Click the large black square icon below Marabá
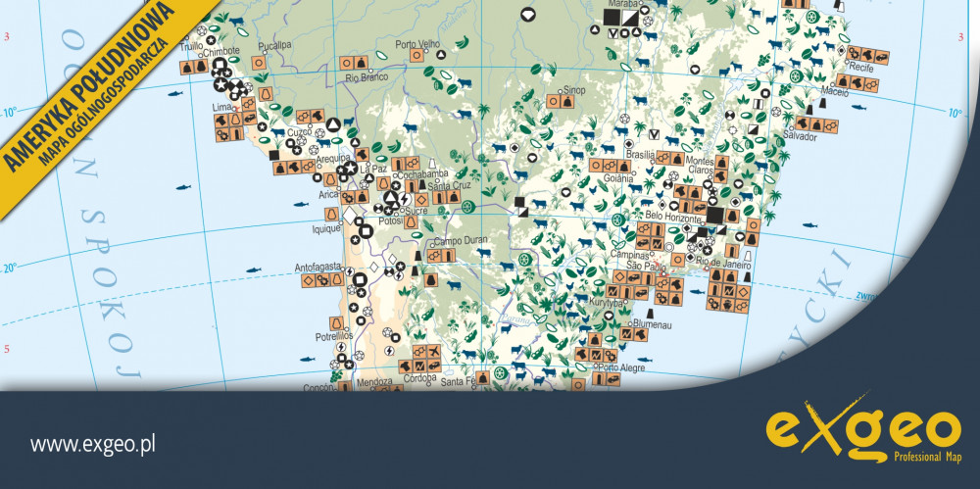 point(612,17)
